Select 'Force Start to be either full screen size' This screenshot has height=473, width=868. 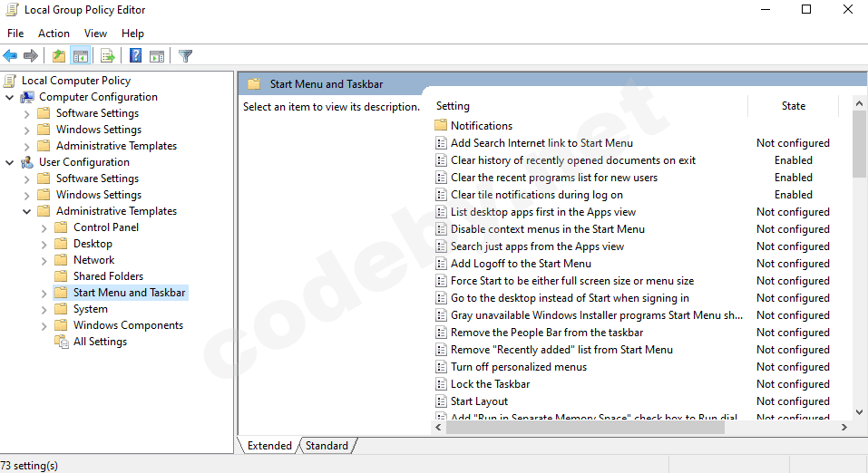pyautogui.click(x=571, y=281)
